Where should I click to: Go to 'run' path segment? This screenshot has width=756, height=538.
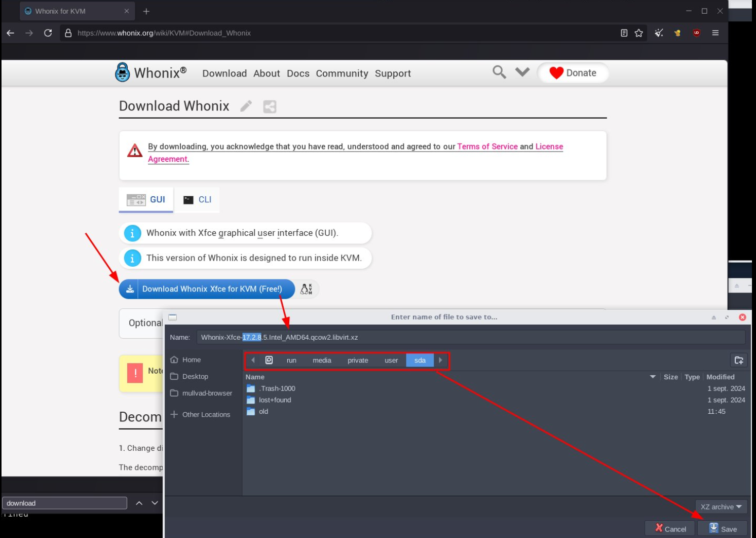click(291, 360)
